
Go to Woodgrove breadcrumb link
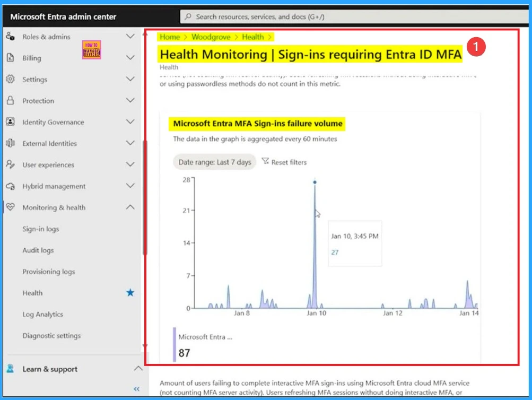(x=211, y=37)
